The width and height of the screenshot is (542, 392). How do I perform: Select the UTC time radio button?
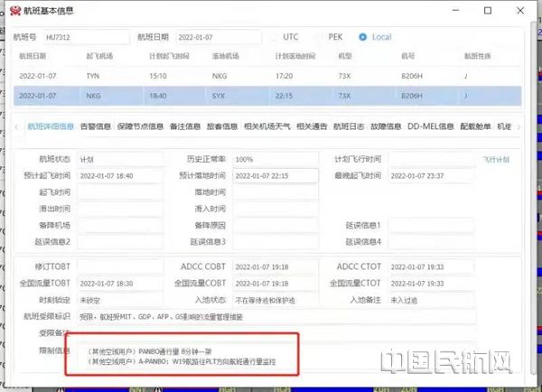click(x=272, y=38)
